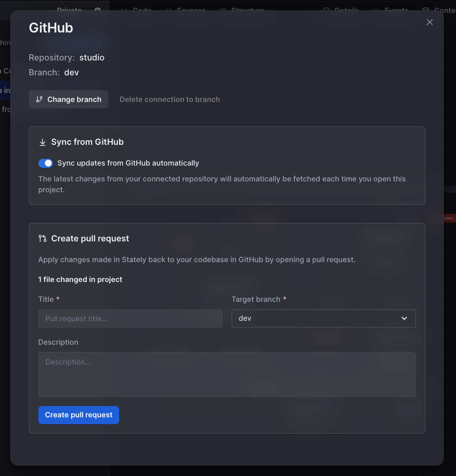Click the chevron on the dev branch selector
456x476 pixels.
(404, 319)
